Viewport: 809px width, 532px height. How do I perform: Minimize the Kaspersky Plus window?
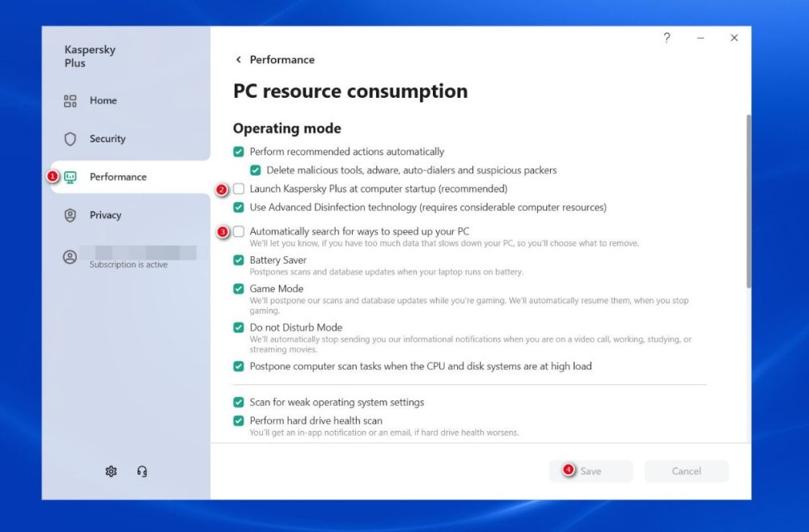pyautogui.click(x=700, y=38)
